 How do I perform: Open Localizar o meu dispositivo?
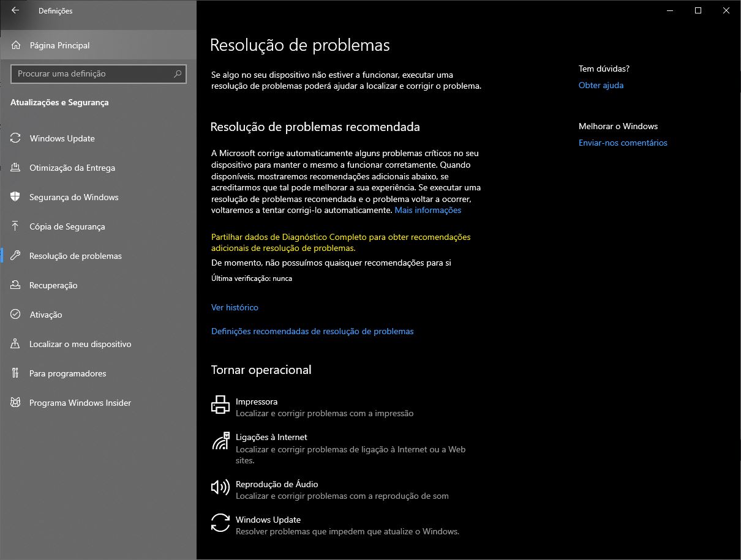pos(98,344)
